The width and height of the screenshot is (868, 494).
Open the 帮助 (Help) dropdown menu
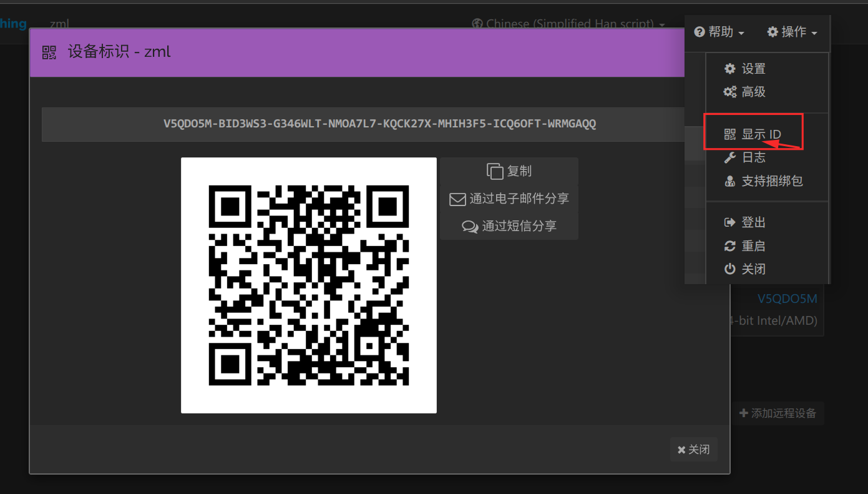[x=719, y=32]
